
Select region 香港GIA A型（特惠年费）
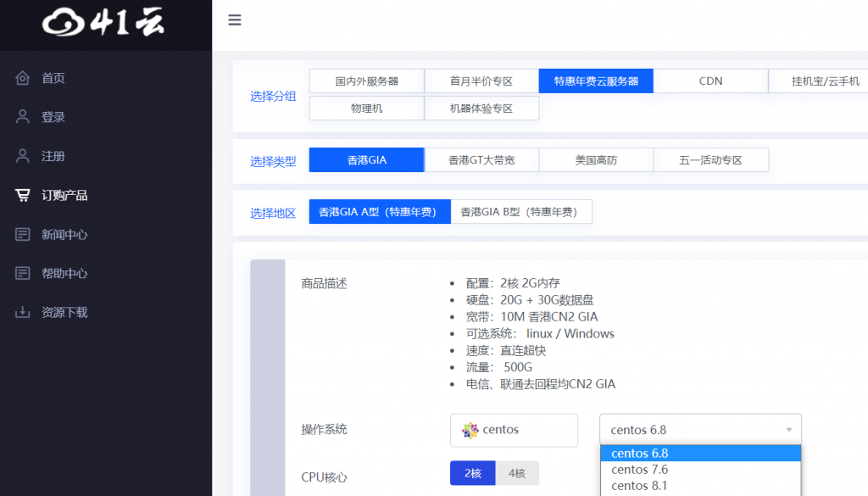380,211
